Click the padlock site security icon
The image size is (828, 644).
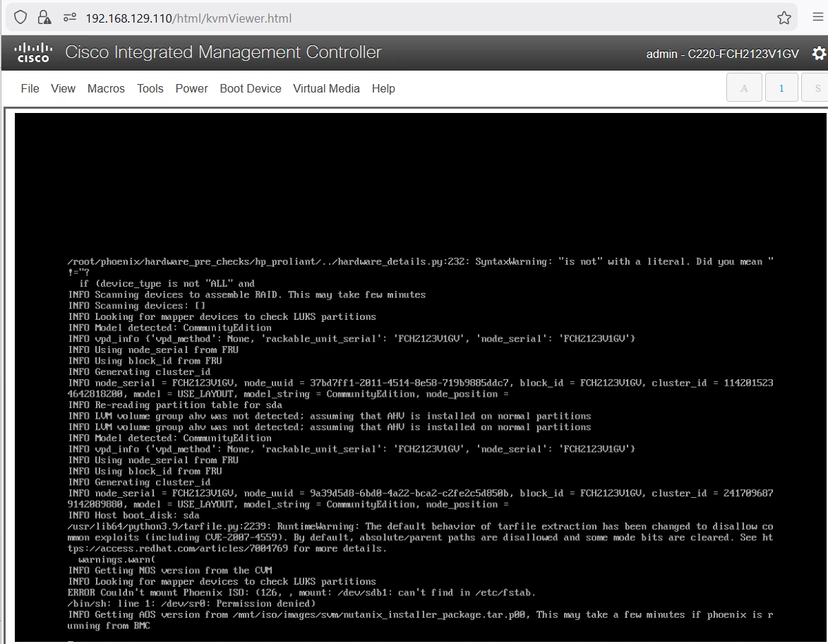coord(44,18)
